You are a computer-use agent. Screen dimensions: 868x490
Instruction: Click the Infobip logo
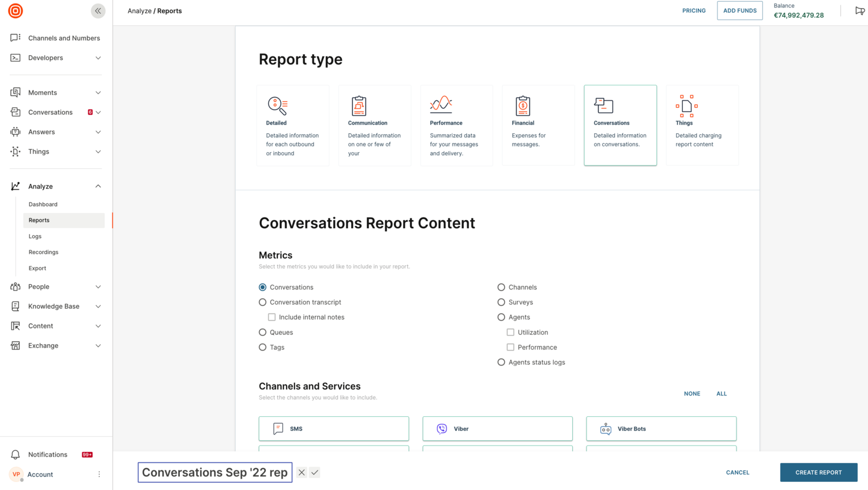(15, 10)
